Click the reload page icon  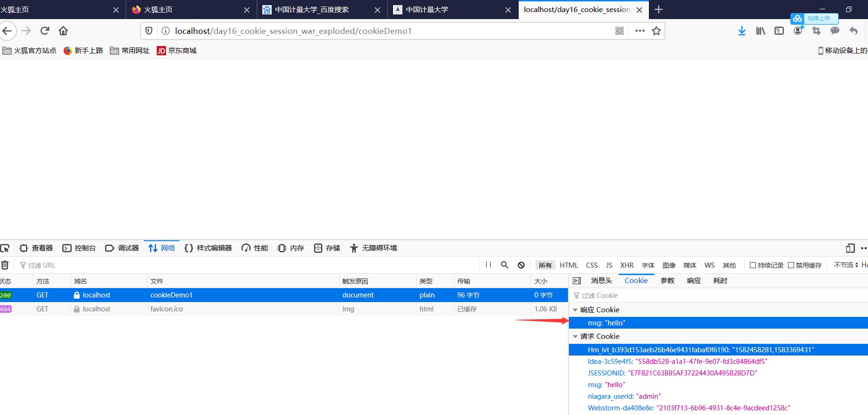pyautogui.click(x=45, y=31)
